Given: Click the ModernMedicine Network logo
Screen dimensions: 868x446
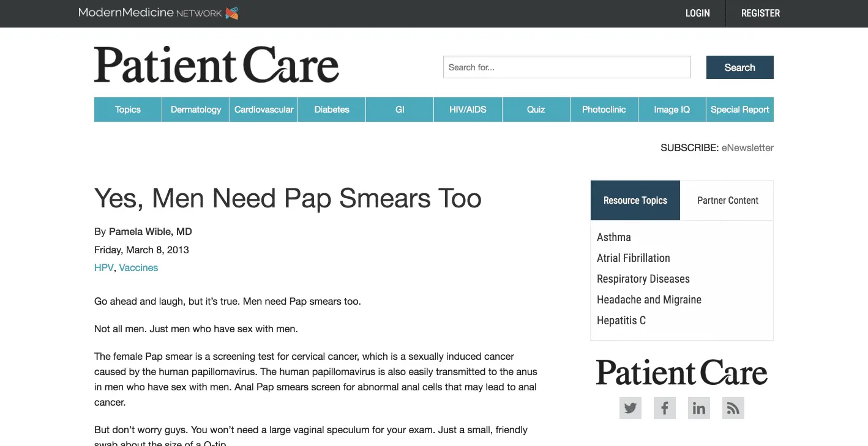Looking at the screenshot, I should coord(158,13).
